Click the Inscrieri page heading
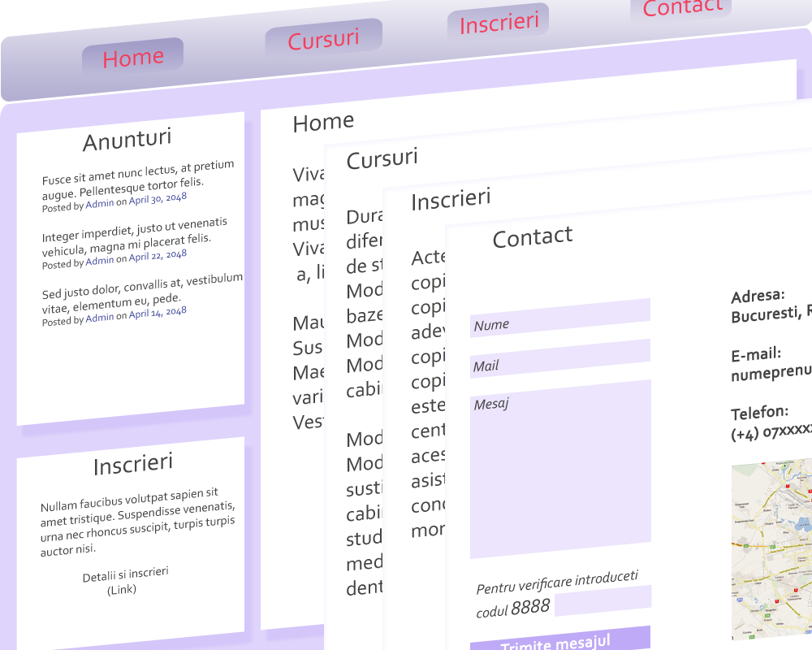812x650 pixels. click(451, 199)
